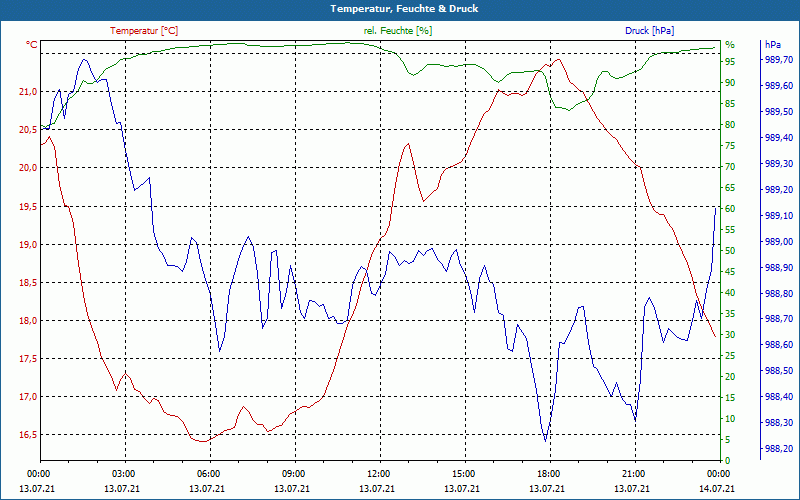This screenshot has height=500, width=800.
Task: Click the "15:00" time axis label
Action: (463, 474)
